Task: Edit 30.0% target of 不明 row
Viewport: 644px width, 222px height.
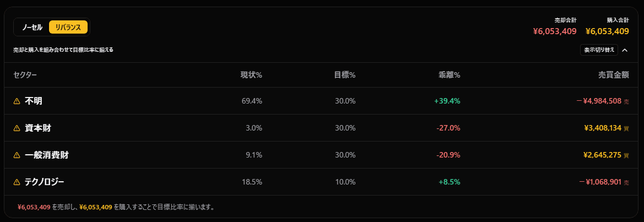Action: [x=345, y=101]
